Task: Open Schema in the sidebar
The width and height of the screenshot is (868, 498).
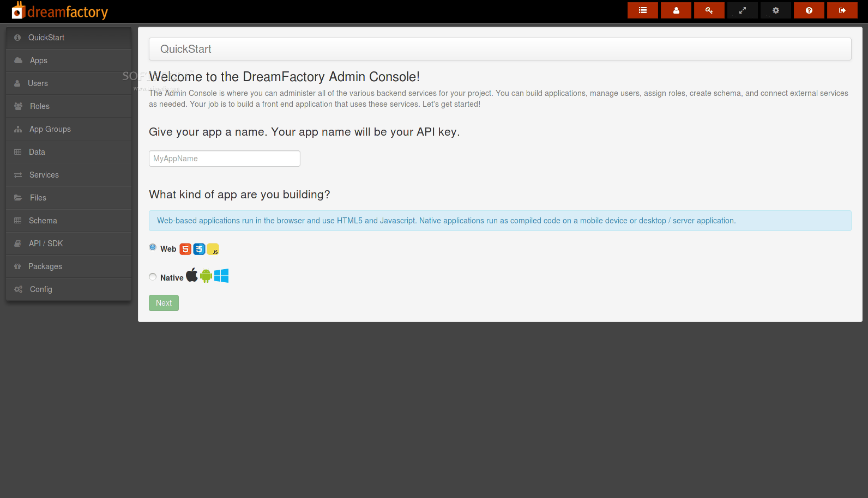Action: [x=69, y=221]
